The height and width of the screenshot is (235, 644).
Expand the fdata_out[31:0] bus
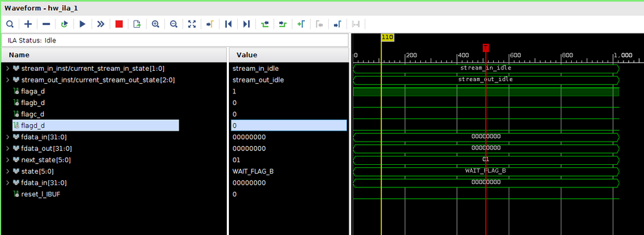8,148
